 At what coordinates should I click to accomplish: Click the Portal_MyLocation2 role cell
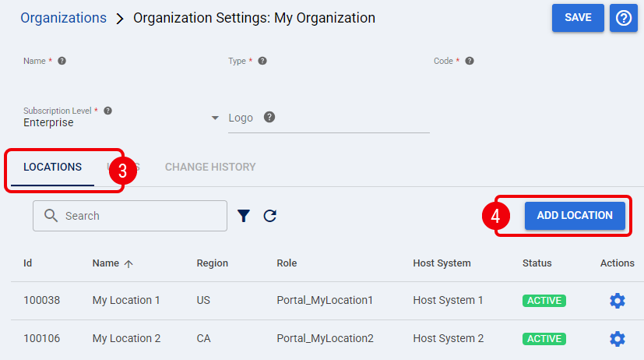pos(325,339)
